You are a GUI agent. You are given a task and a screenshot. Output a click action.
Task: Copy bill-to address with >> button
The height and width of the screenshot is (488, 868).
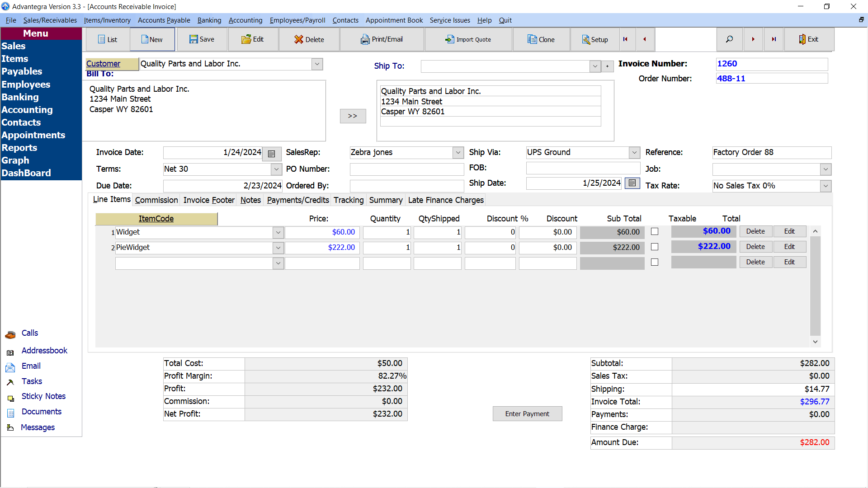(353, 116)
